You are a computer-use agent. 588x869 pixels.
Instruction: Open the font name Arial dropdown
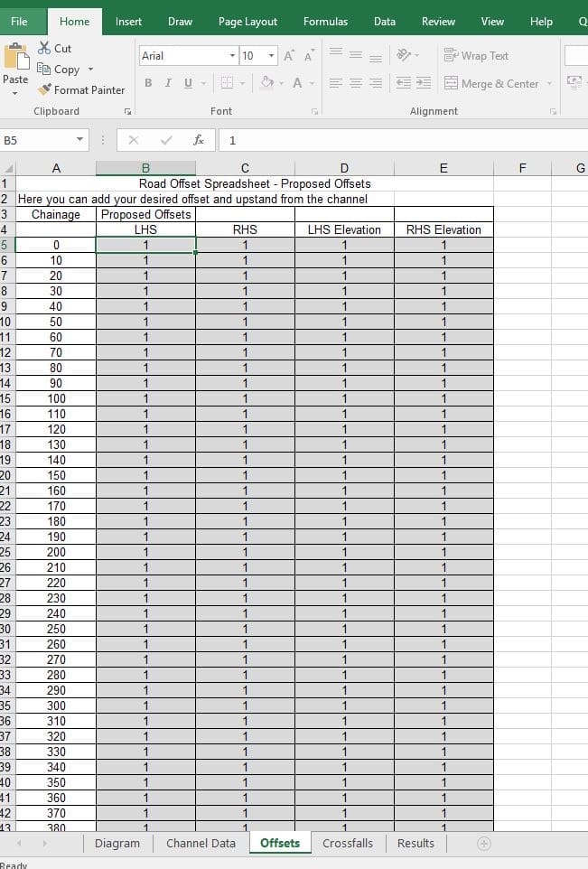(x=232, y=55)
